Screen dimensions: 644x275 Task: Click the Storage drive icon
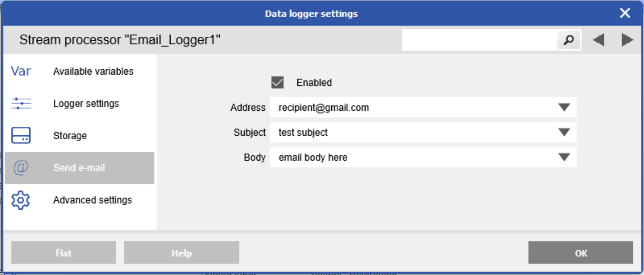(21, 135)
